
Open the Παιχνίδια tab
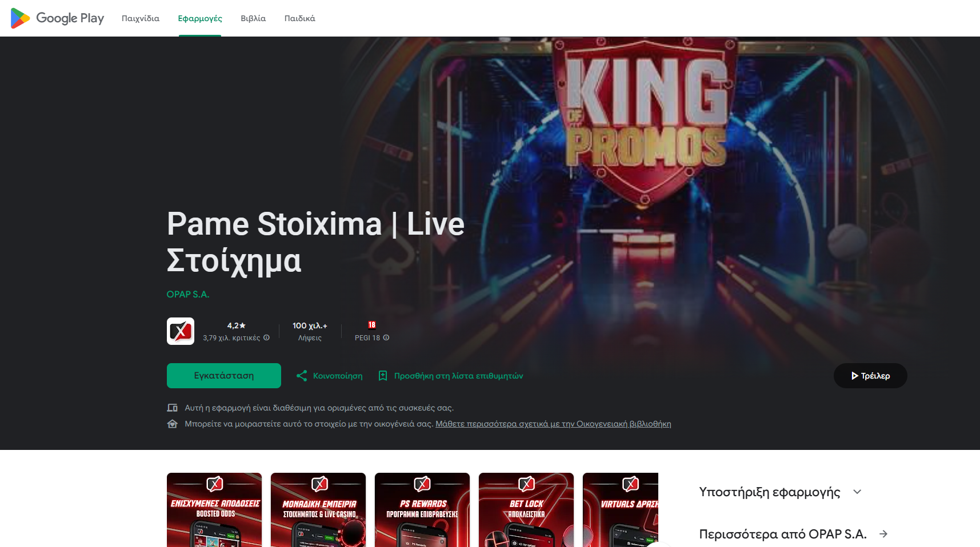tap(141, 18)
